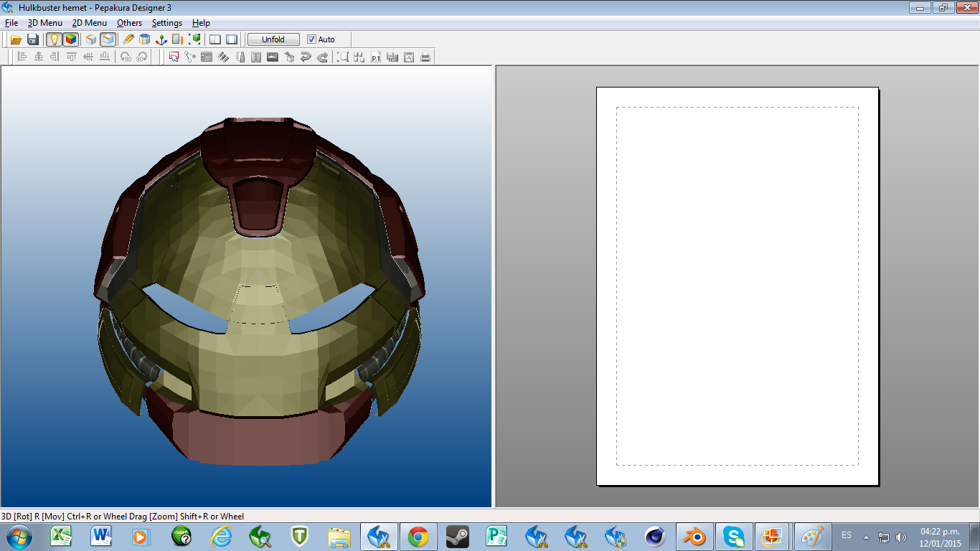Click the twin floppy disks icon before Print
Viewport: 980px width, 551px height.
pyautogui.click(x=392, y=57)
